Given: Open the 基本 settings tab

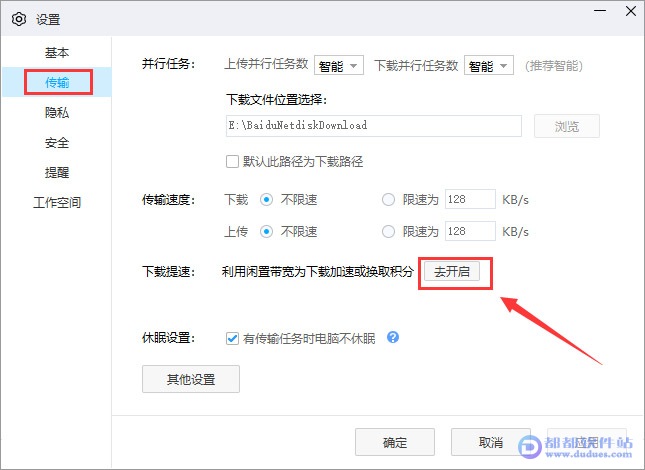Looking at the screenshot, I should click(x=57, y=52).
